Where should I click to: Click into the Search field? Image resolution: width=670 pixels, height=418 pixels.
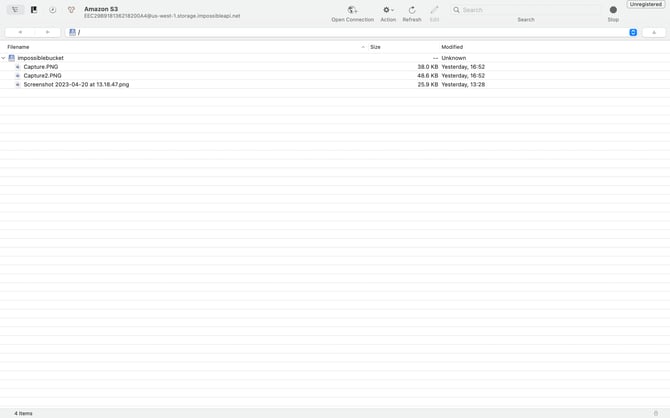point(526,9)
